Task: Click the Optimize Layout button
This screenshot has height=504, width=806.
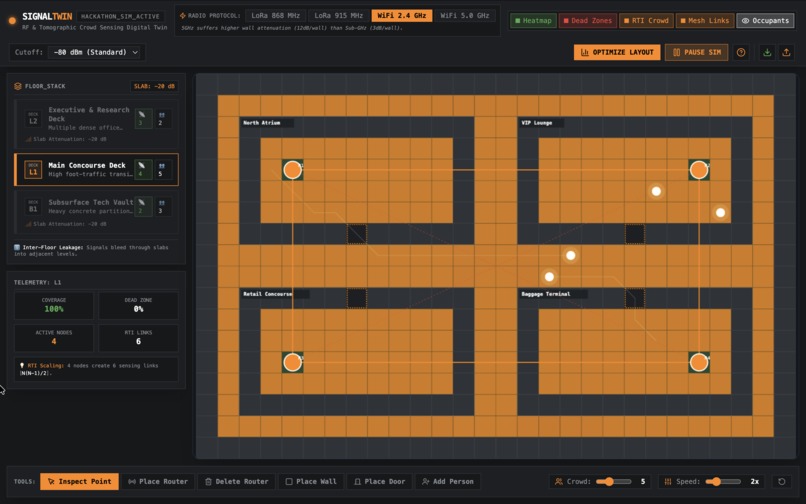Action: click(x=617, y=52)
